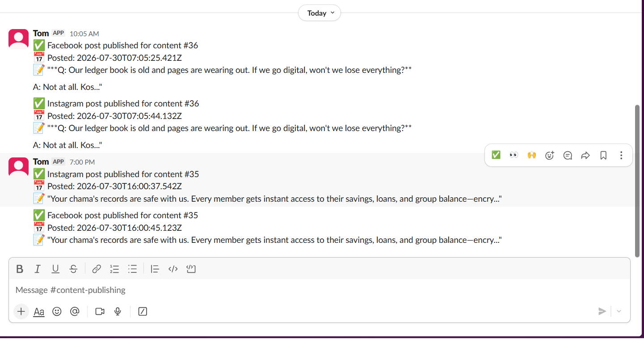Record a video clip
644x339 pixels.
100,311
